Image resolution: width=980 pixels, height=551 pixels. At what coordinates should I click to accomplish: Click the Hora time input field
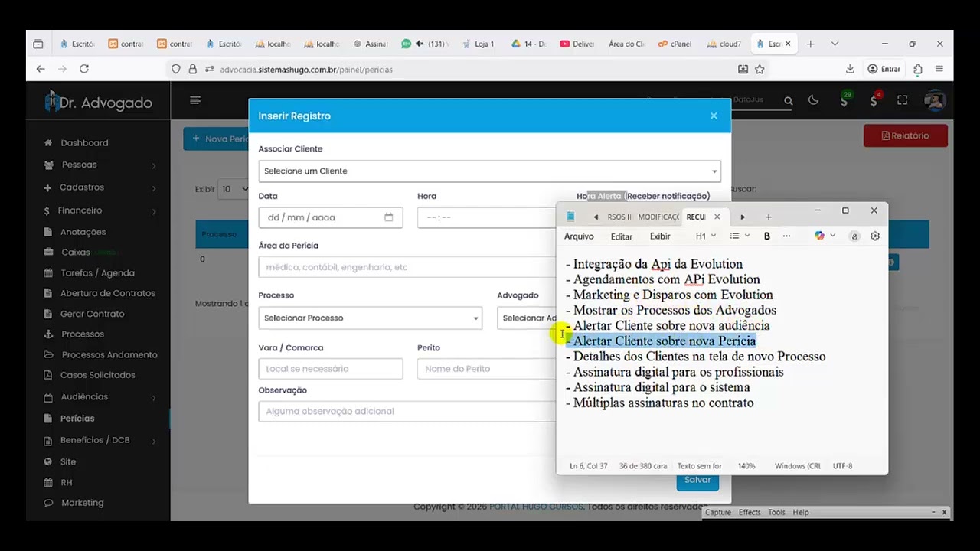tap(486, 217)
